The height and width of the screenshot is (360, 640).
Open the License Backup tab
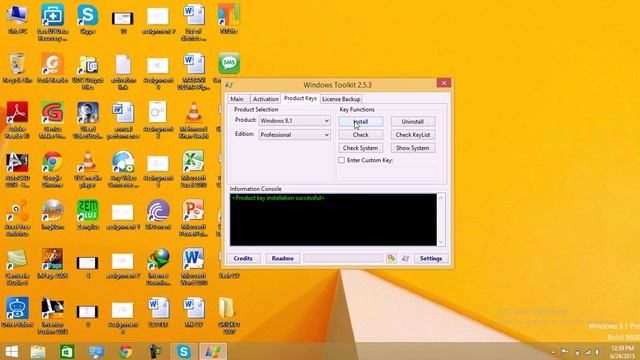pyautogui.click(x=341, y=99)
